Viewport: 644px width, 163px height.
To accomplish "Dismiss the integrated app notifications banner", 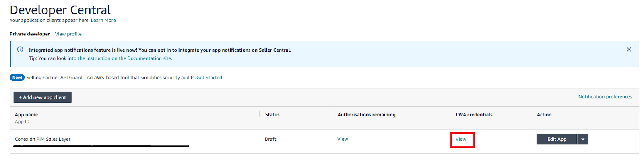I will pyautogui.click(x=629, y=50).
